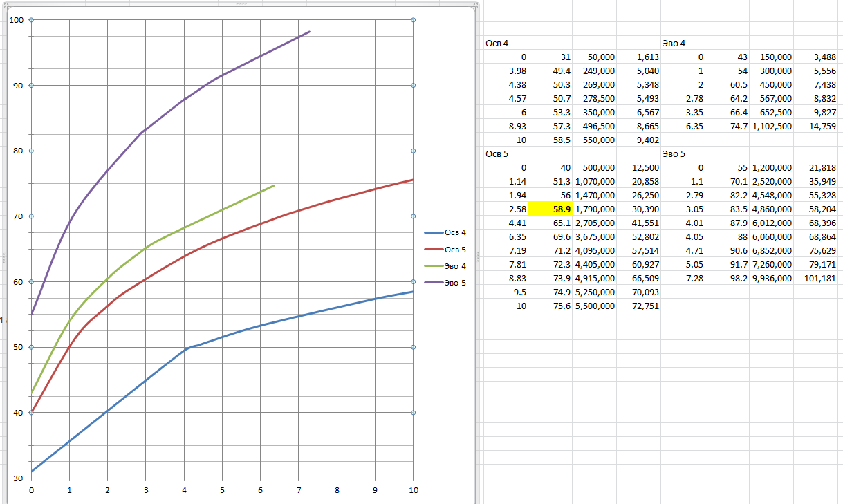Image resolution: width=843 pixels, height=504 pixels.
Task: Select cell containing 7,438
Action: tap(815, 84)
